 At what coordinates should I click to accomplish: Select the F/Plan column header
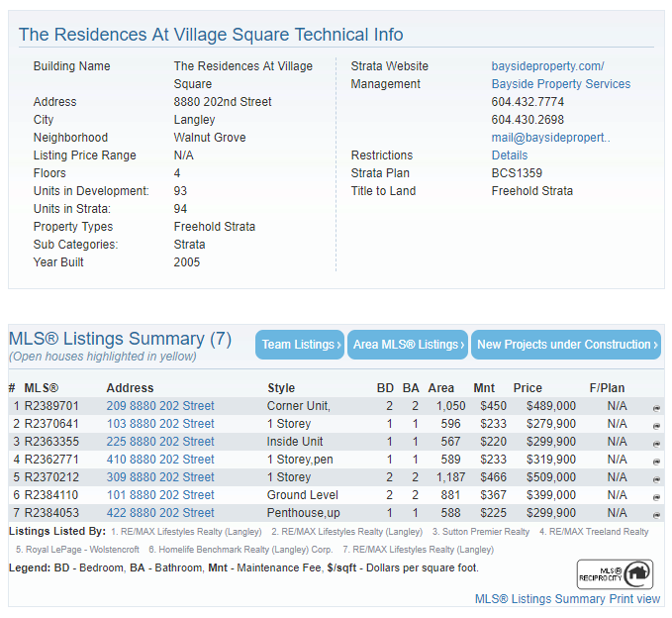pos(607,388)
